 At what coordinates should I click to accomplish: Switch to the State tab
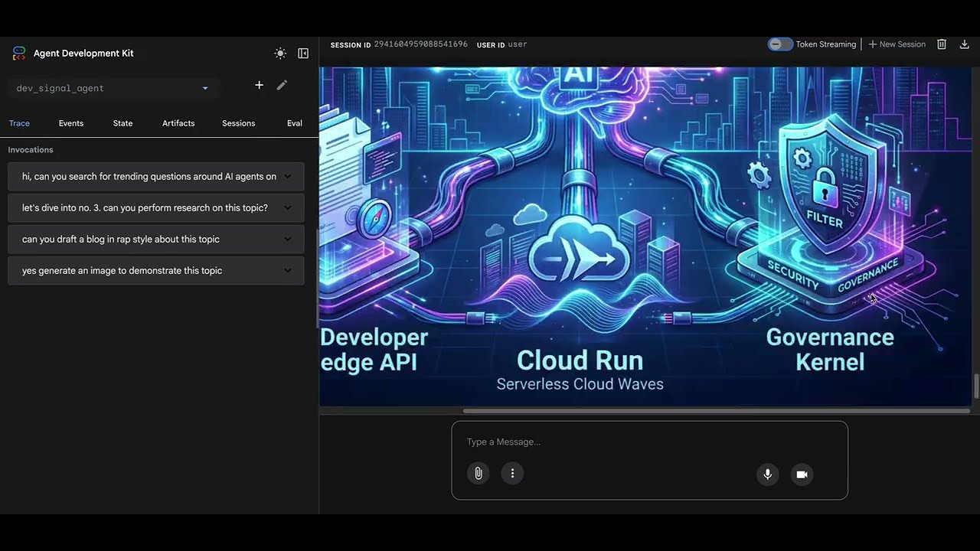(123, 123)
